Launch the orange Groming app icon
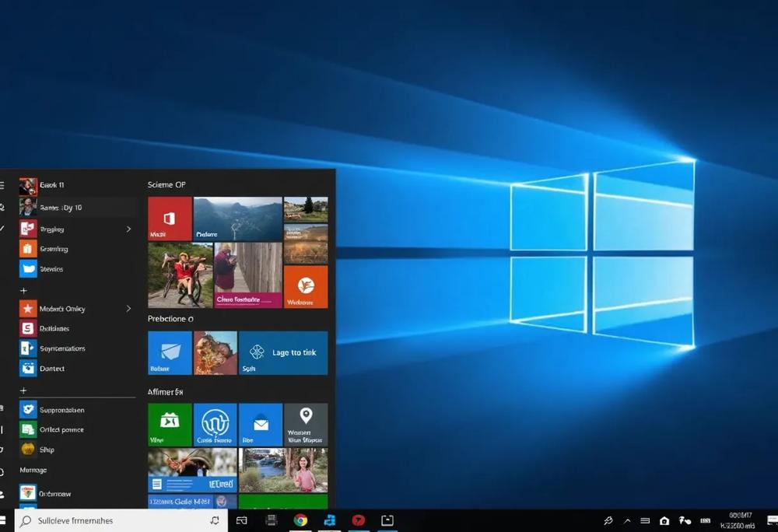 tap(28, 248)
